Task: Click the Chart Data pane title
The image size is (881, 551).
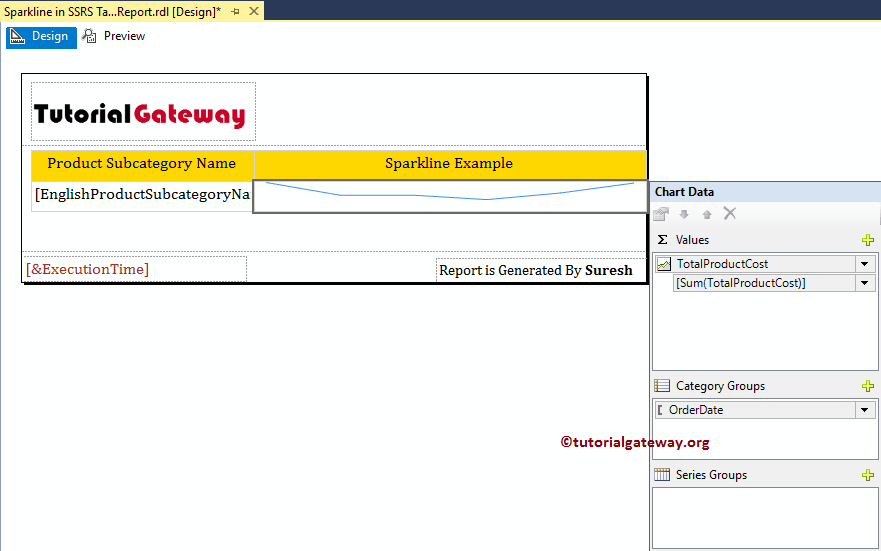Action: 684,192
